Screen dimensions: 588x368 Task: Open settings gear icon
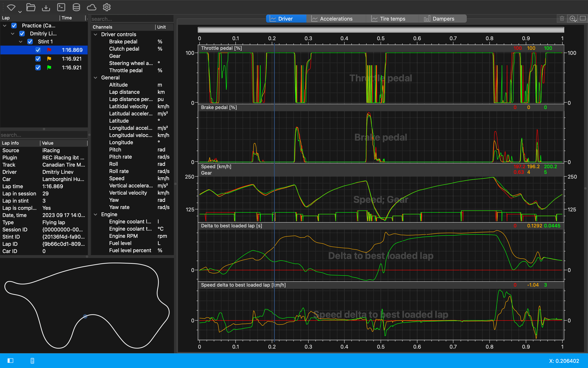107,7
